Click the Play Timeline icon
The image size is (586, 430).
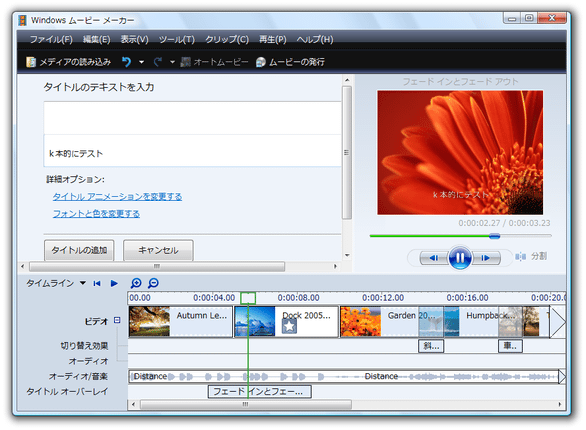pos(114,284)
